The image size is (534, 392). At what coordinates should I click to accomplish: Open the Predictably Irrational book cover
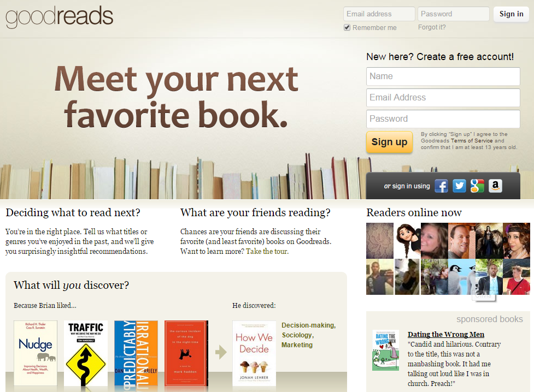pos(136,353)
